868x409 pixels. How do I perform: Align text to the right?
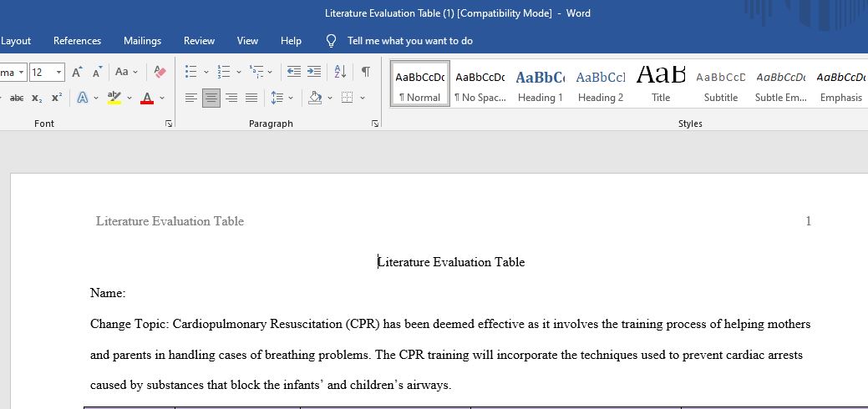231,98
